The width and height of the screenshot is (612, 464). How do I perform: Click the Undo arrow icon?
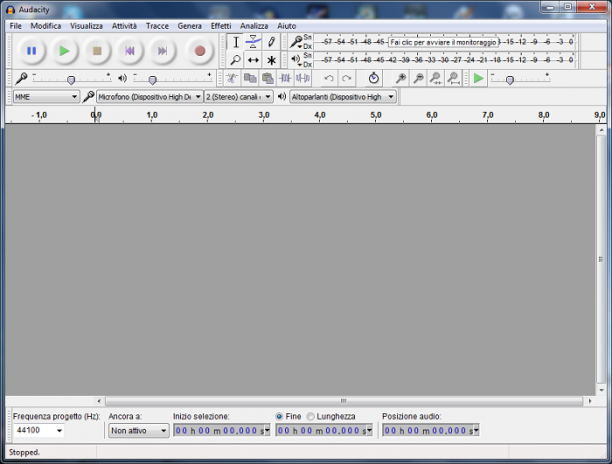329,78
